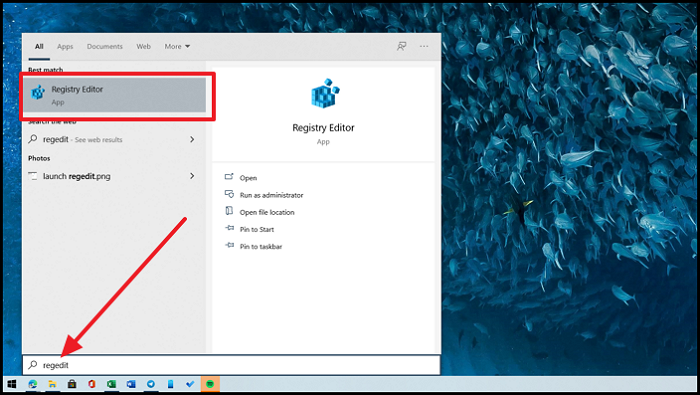Open File Explorer from taskbar
700x395 pixels.
[x=52, y=384]
